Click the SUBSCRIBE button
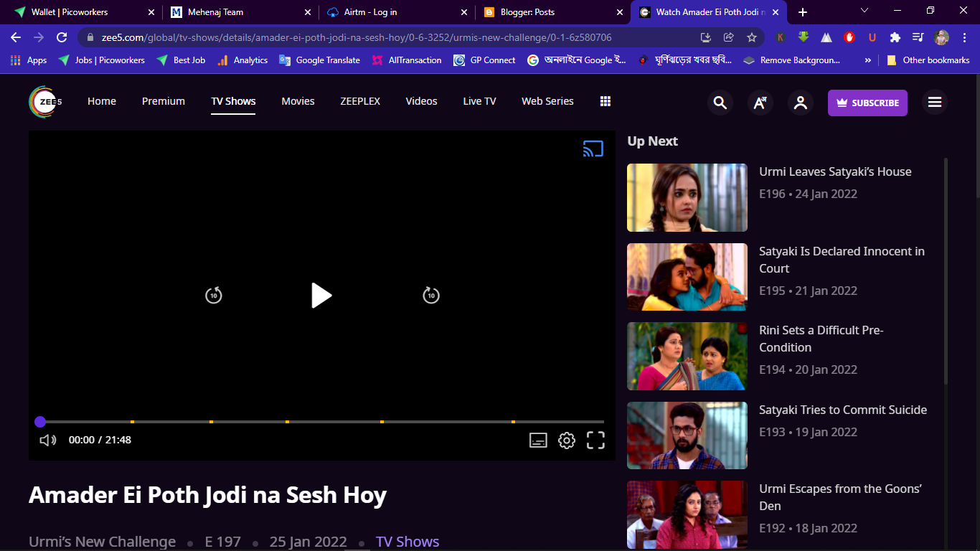The width and height of the screenshot is (980, 551). (867, 103)
